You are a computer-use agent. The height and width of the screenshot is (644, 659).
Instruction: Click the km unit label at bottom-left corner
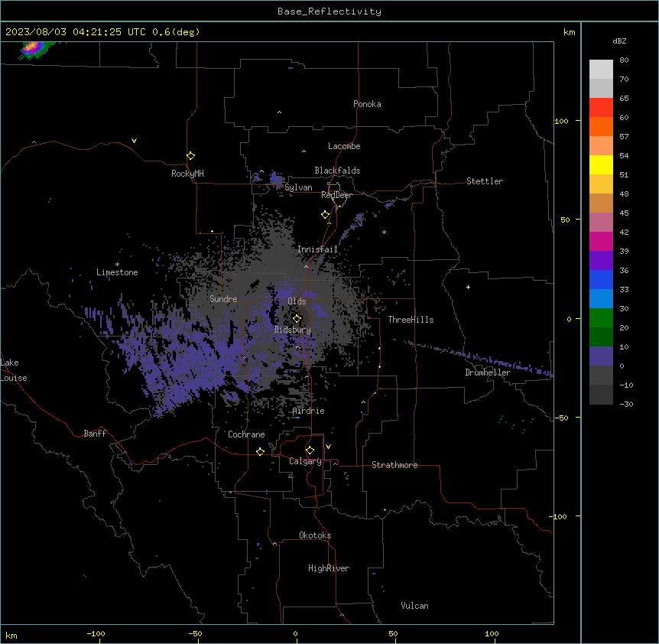coord(11,635)
